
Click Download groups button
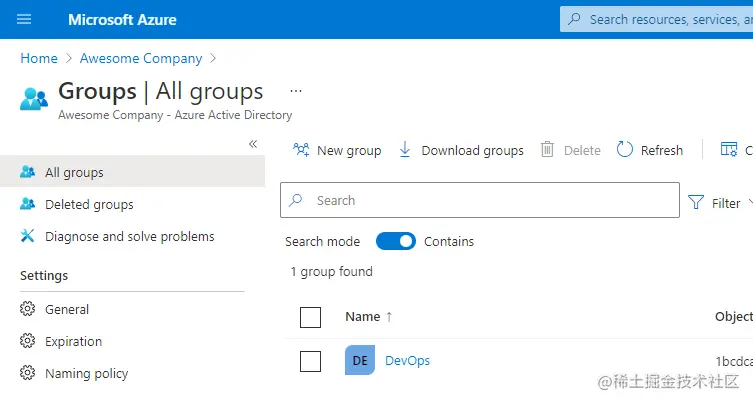461,150
